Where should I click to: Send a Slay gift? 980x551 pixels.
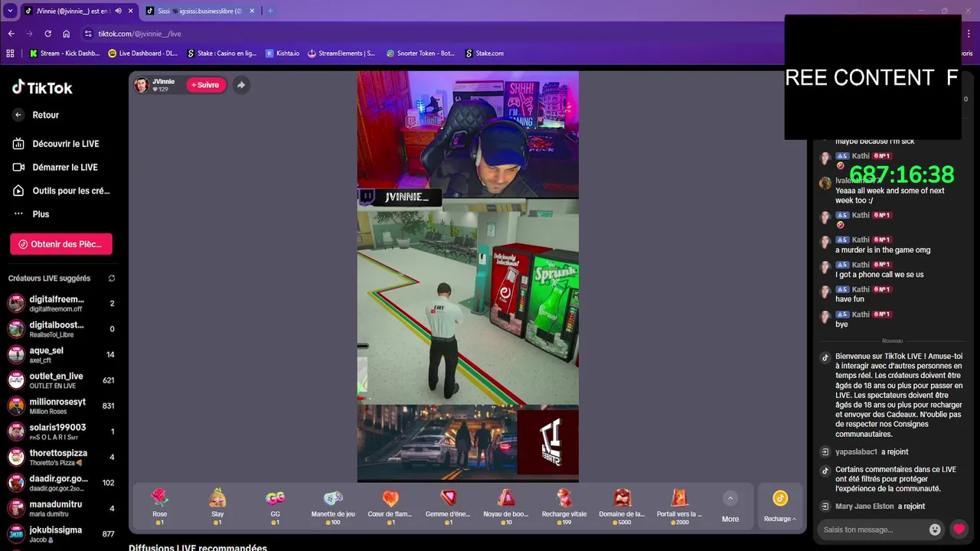tap(217, 507)
